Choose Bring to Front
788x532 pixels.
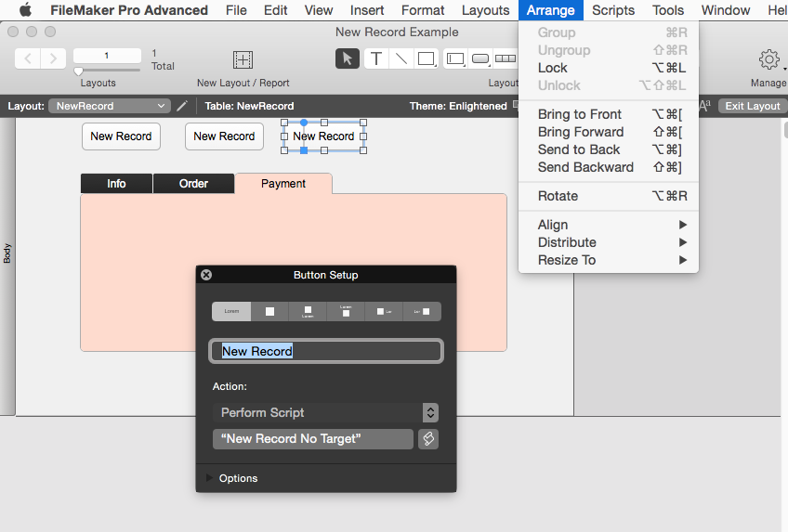(x=609, y=114)
